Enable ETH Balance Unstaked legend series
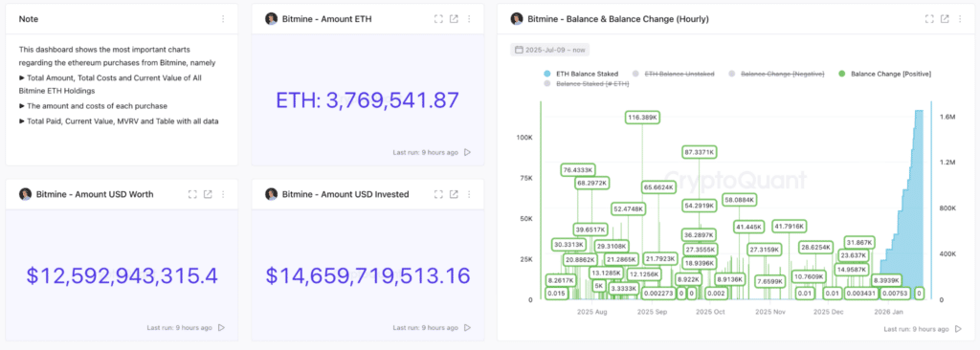 pyautogui.click(x=674, y=74)
